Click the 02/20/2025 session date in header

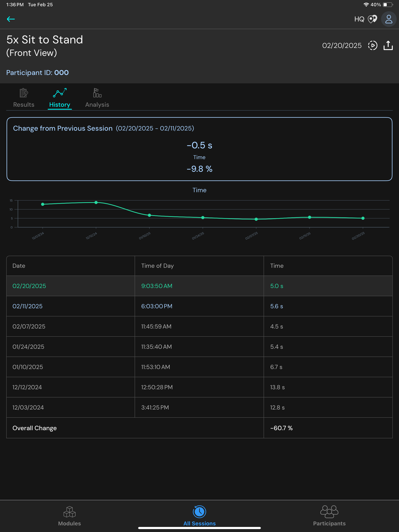(342, 45)
